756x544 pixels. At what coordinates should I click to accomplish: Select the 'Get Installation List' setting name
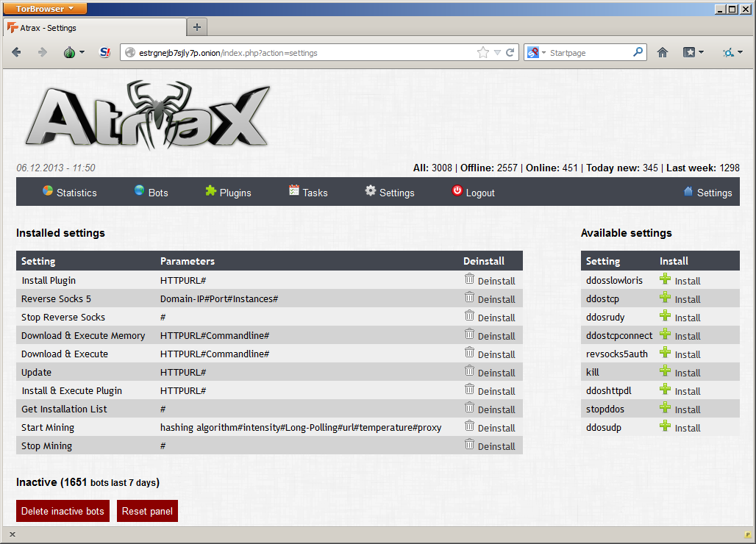tap(64, 409)
